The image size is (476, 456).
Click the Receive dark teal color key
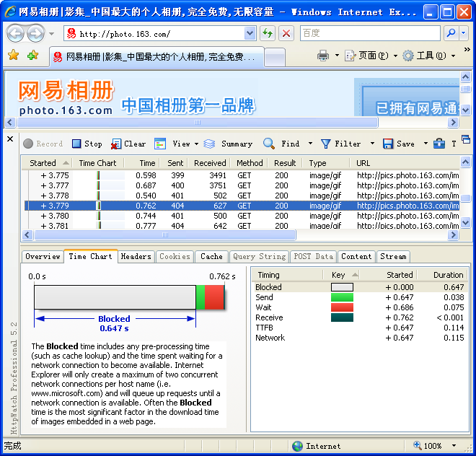pos(342,317)
